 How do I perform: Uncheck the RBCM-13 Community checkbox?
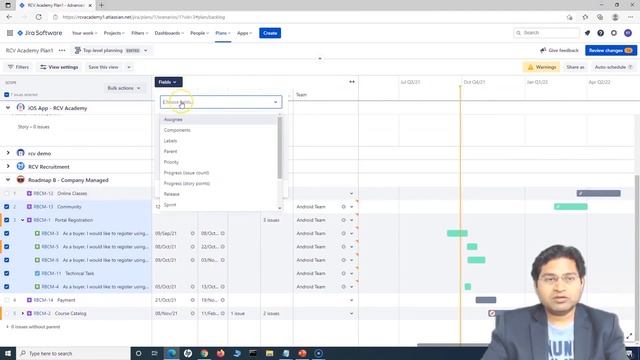(7, 207)
